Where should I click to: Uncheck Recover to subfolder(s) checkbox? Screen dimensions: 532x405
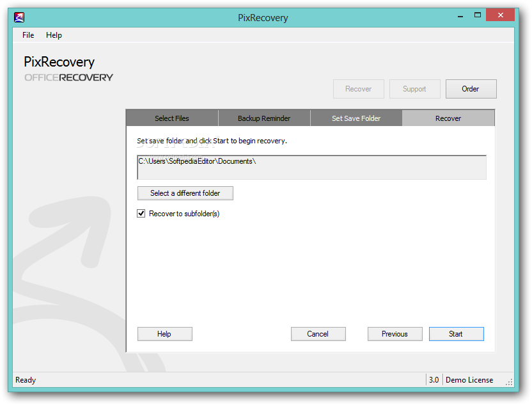click(141, 214)
